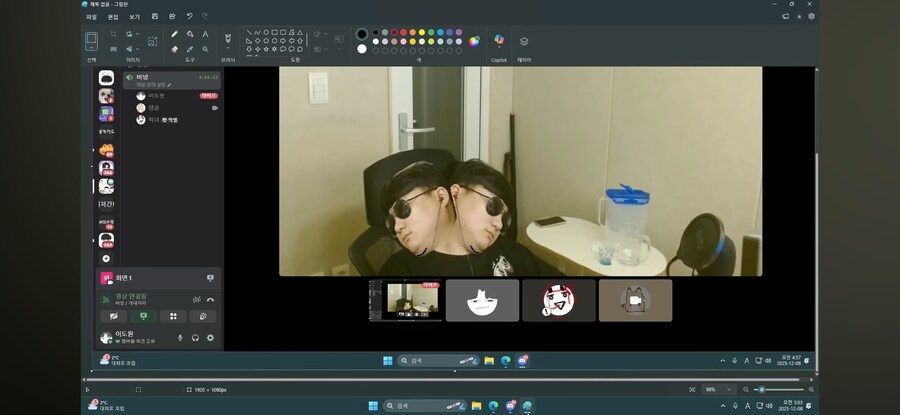Screen dimensions: 900x415
Task: Click the zoom out magnifier in status bar
Action: pos(746,390)
